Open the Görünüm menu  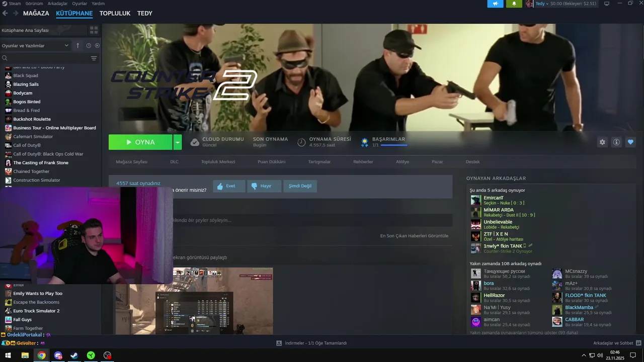click(x=34, y=4)
